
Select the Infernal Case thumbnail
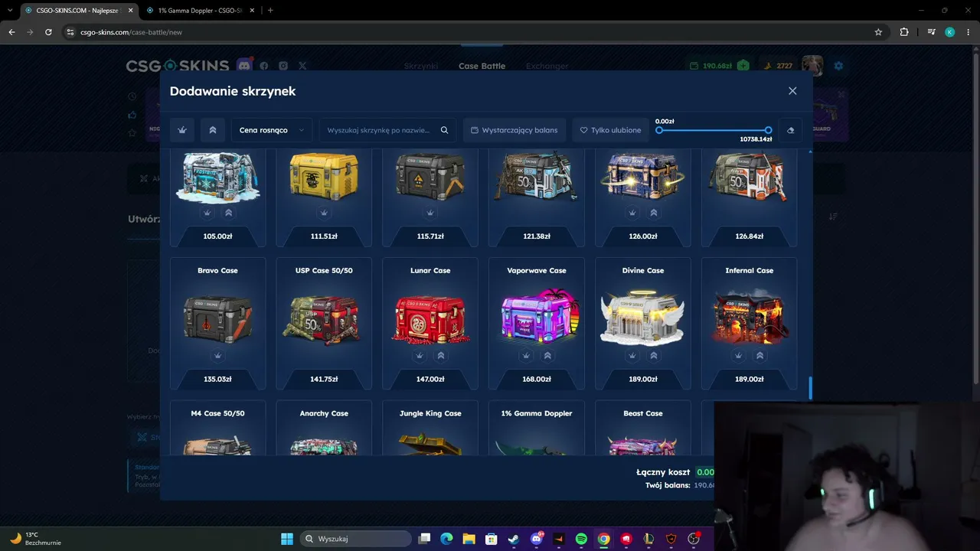click(750, 317)
